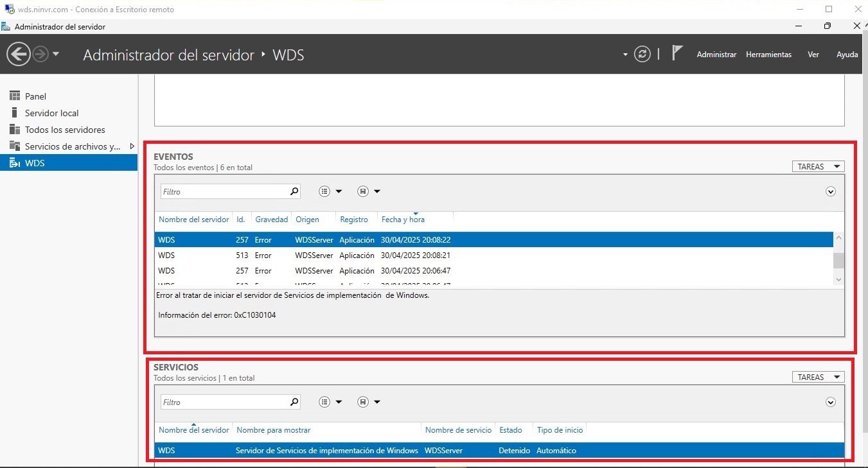Screen dimensions: 868x468
Task: Open TAREAS dropdown in Servicios section
Action: (x=818, y=377)
